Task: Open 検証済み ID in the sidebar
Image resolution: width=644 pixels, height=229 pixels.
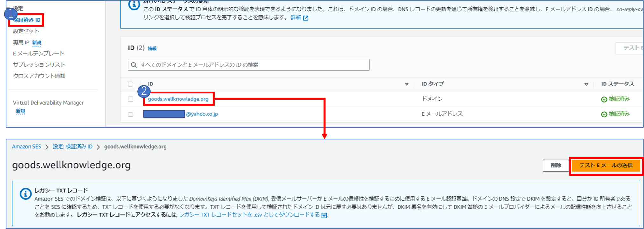Action: click(27, 20)
